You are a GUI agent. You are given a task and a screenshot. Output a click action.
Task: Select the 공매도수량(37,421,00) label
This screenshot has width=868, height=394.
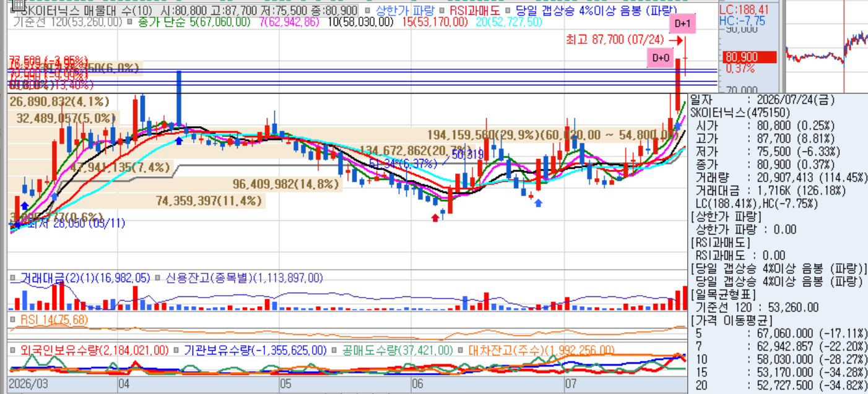pyautogui.click(x=397, y=350)
